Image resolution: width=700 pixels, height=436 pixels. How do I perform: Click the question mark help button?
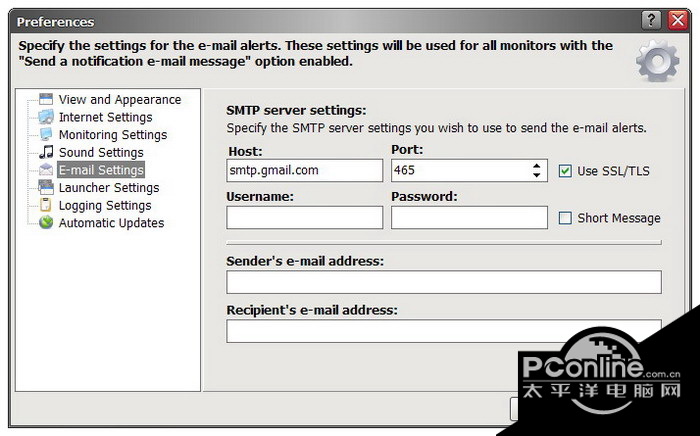pos(651,21)
